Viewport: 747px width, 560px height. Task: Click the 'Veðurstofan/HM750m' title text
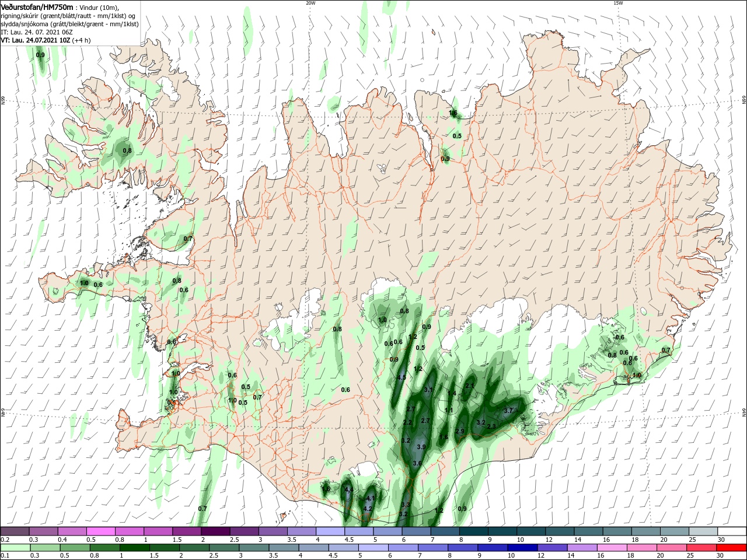coord(37,6)
